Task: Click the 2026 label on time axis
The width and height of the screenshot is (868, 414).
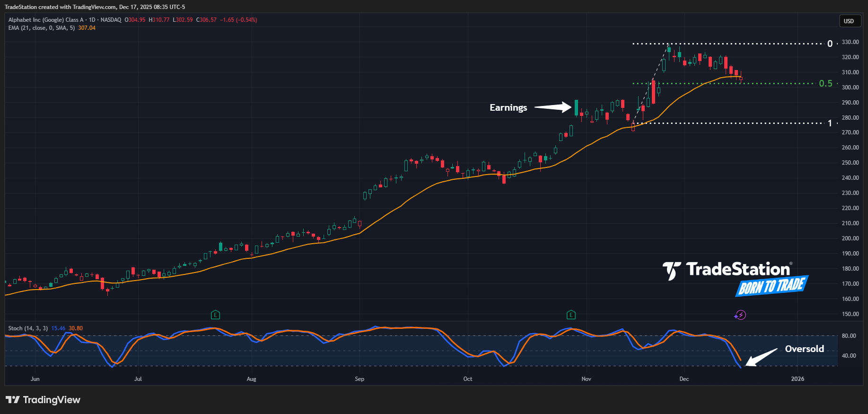Action: point(798,379)
